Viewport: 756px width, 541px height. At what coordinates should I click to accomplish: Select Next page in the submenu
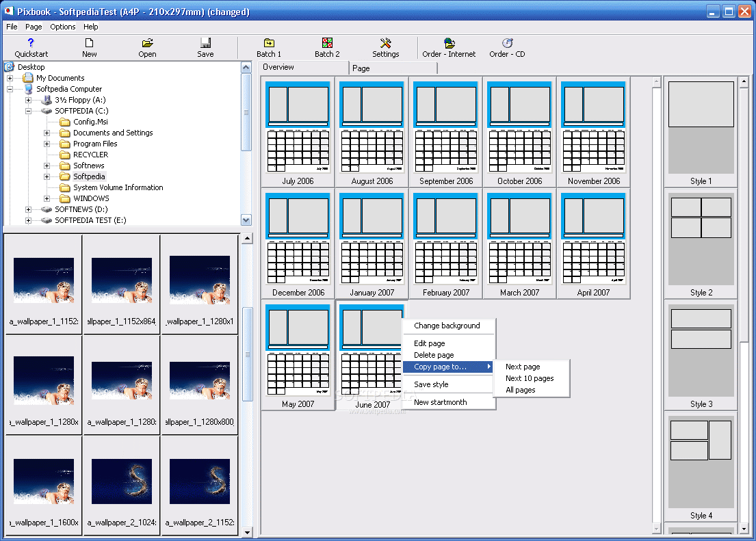click(x=531, y=367)
